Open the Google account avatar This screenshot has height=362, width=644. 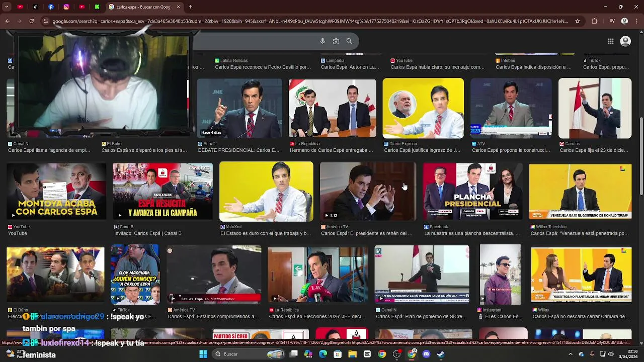[x=625, y=41]
